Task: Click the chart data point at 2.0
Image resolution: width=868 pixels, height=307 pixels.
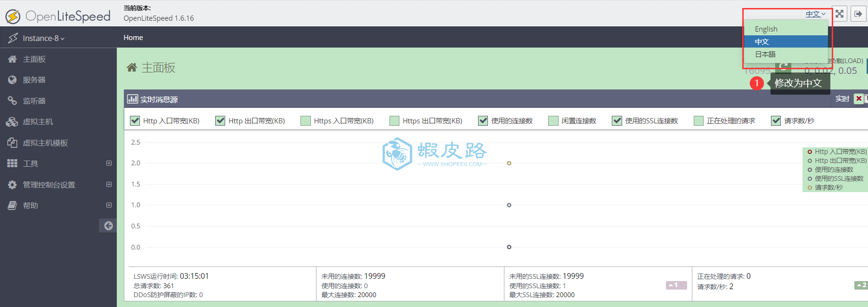Action: tap(509, 163)
